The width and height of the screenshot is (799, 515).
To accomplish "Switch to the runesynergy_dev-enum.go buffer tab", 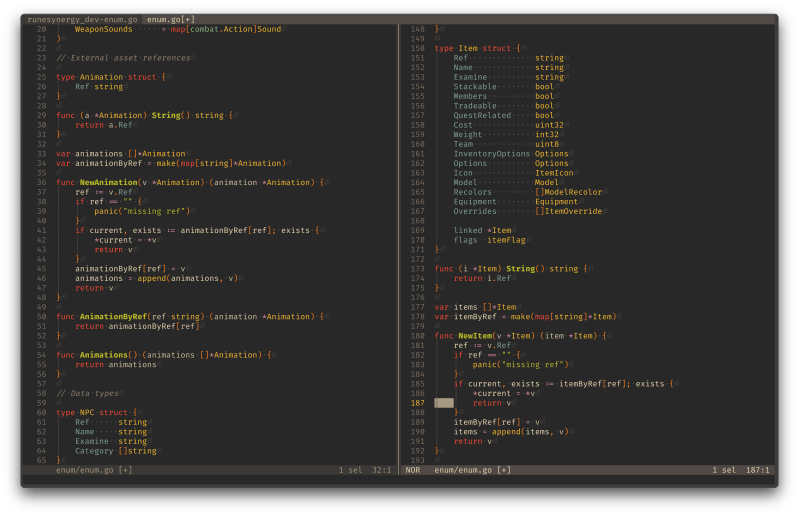I will coord(83,19).
